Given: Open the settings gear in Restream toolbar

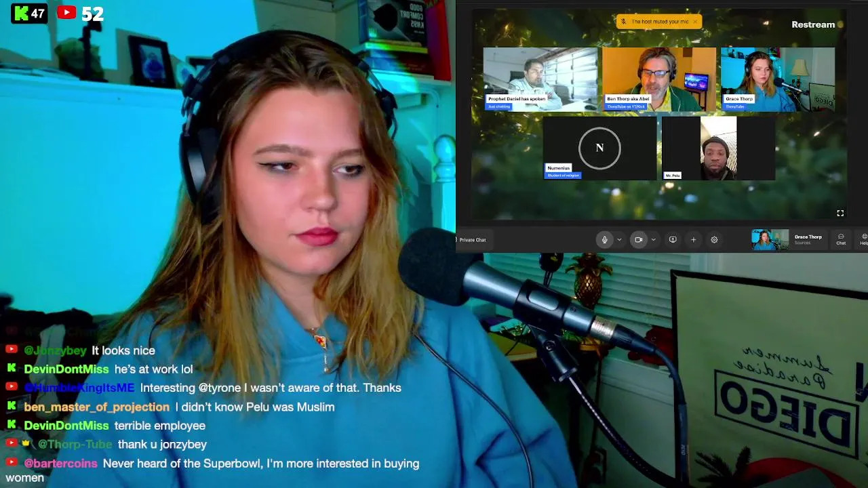Looking at the screenshot, I should pyautogui.click(x=714, y=239).
